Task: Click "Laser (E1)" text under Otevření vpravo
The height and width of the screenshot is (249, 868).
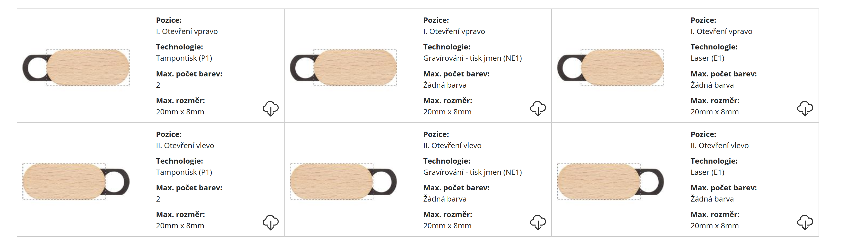Action: point(707,58)
